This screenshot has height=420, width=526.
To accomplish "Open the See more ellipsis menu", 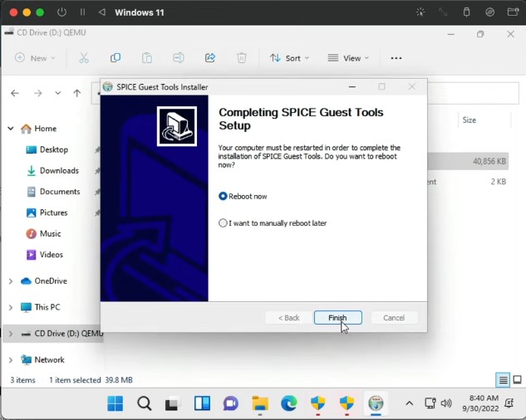I will (396, 58).
